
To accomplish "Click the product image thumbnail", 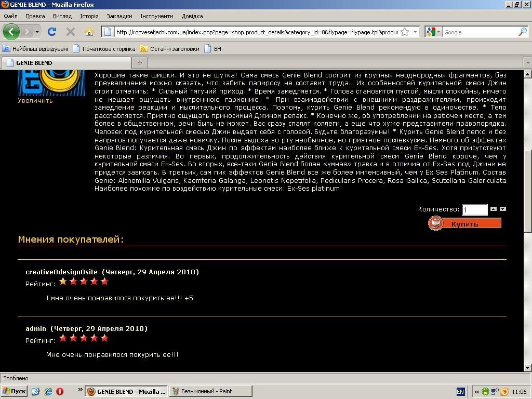I will pos(51,83).
